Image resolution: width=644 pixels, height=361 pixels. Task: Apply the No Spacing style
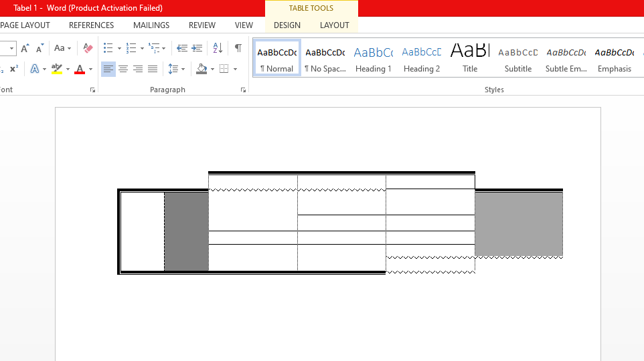pyautogui.click(x=325, y=58)
